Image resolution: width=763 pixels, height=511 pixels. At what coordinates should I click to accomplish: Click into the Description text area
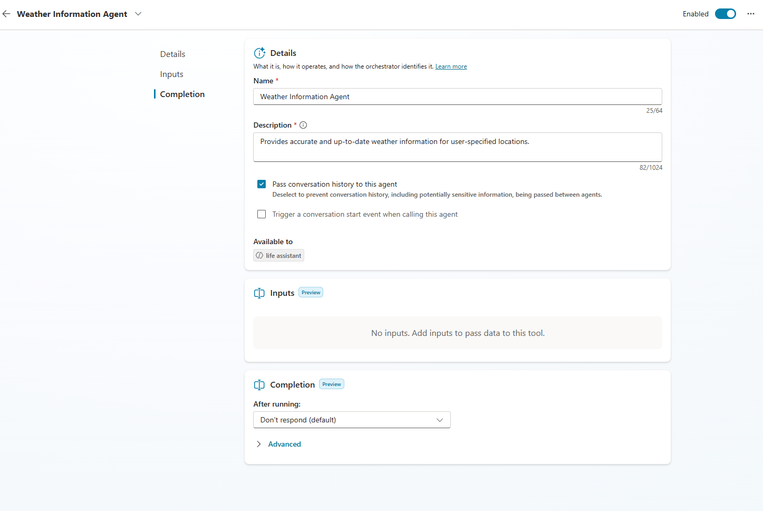click(x=457, y=147)
